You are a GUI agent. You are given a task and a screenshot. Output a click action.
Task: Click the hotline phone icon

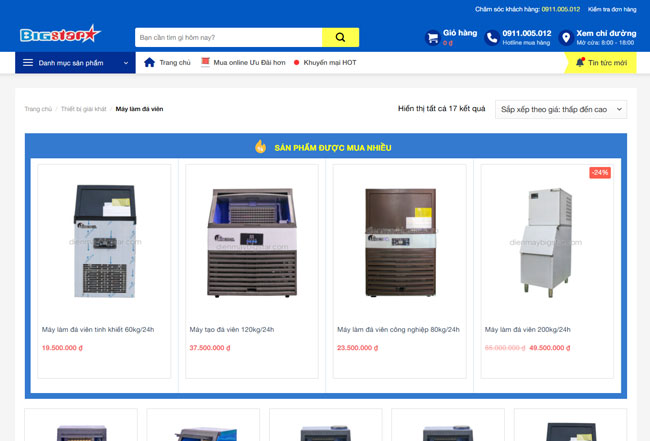tap(492, 38)
